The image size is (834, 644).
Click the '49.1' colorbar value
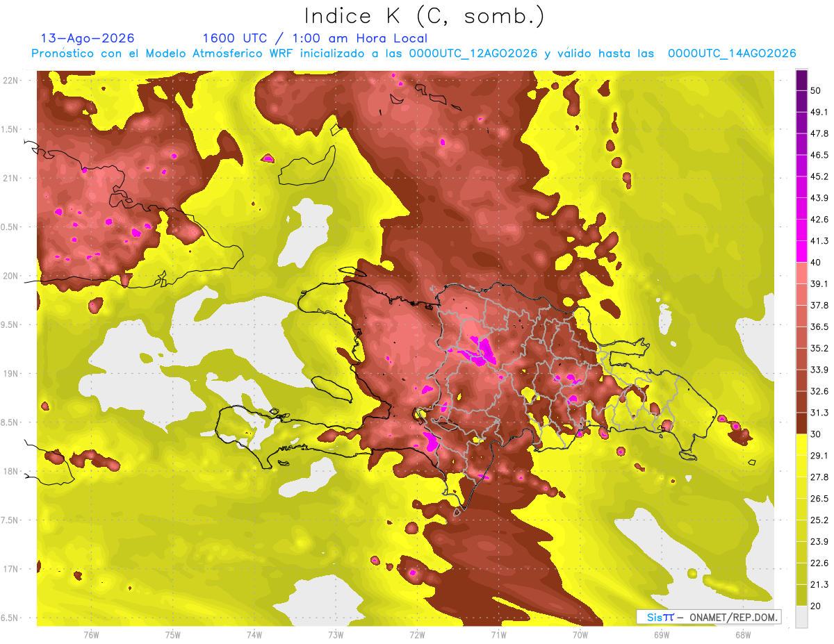click(819, 112)
